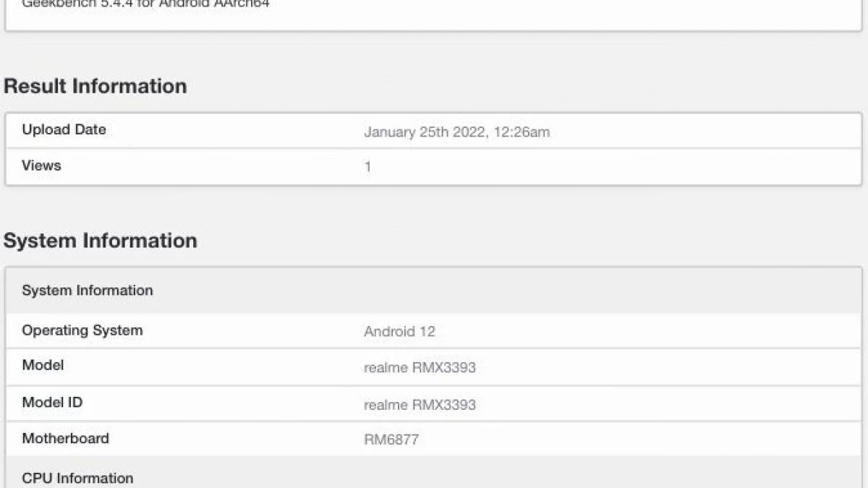This screenshot has width=868, height=488.
Task: Click the view count value 1
Action: (367, 167)
